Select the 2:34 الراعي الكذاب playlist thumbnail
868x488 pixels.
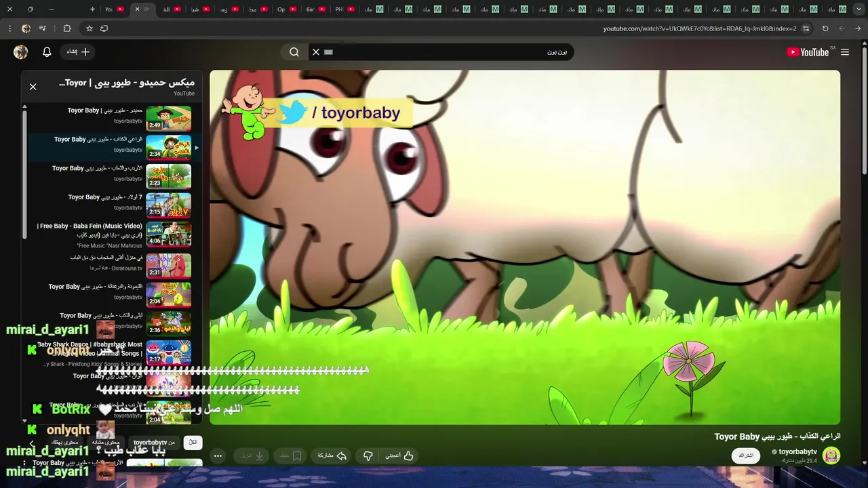168,147
